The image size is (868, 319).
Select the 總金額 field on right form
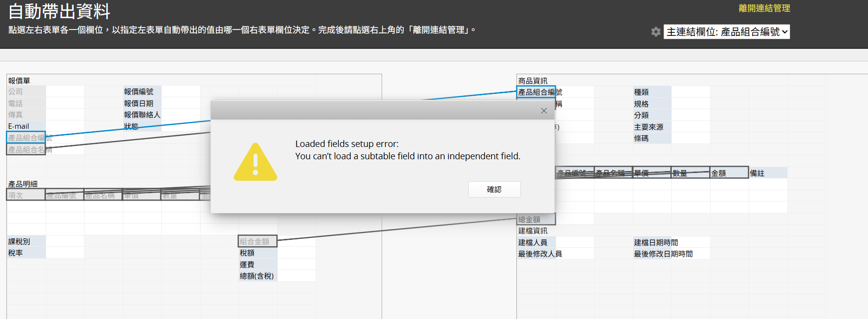536,219
